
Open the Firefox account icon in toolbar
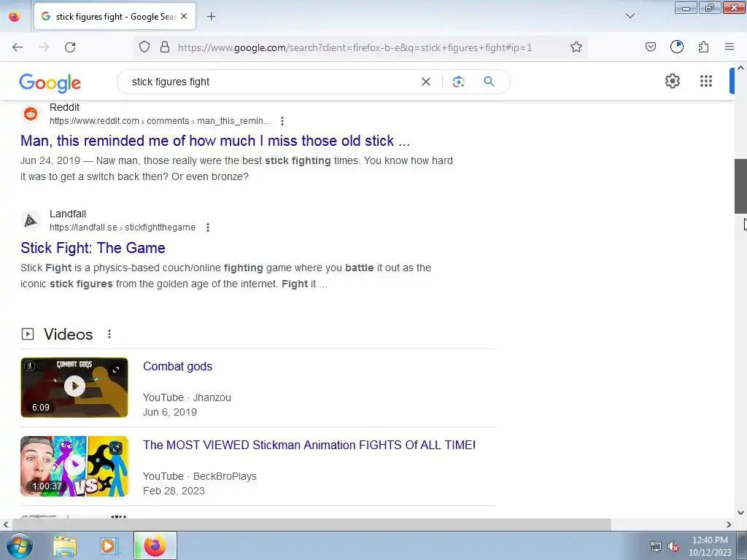pyautogui.click(x=676, y=47)
